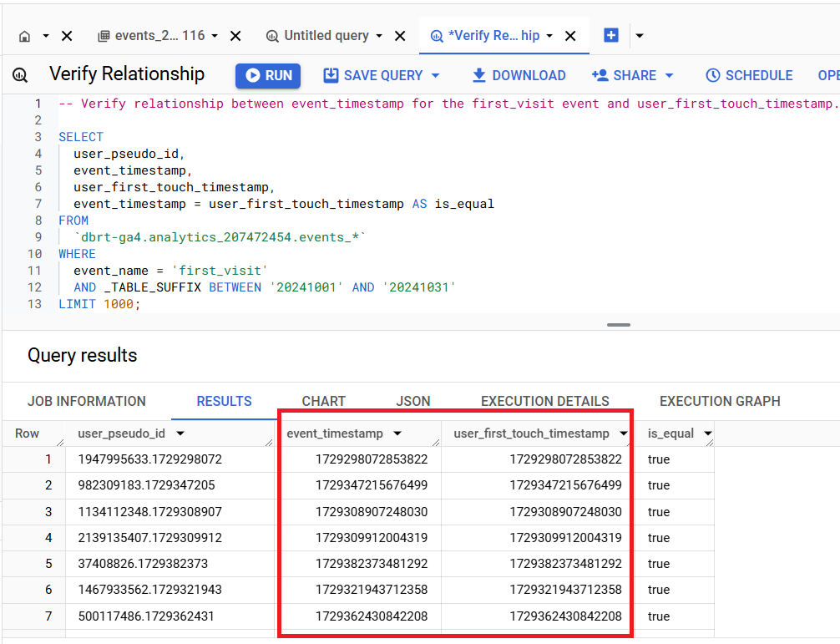This screenshot has height=644, width=840.
Task: Switch to the JOB INFORMATION tab
Action: click(87, 401)
